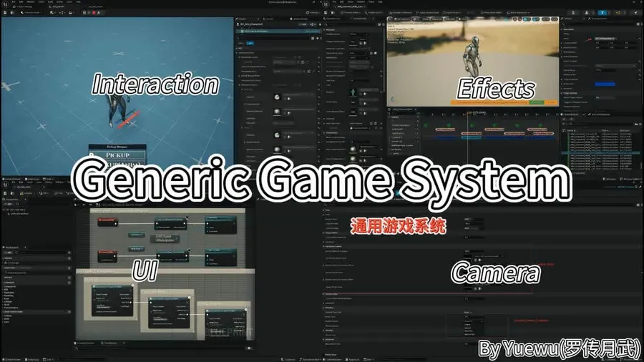
Task: Open the combo box next to red arrow
Action: tap(606, 39)
